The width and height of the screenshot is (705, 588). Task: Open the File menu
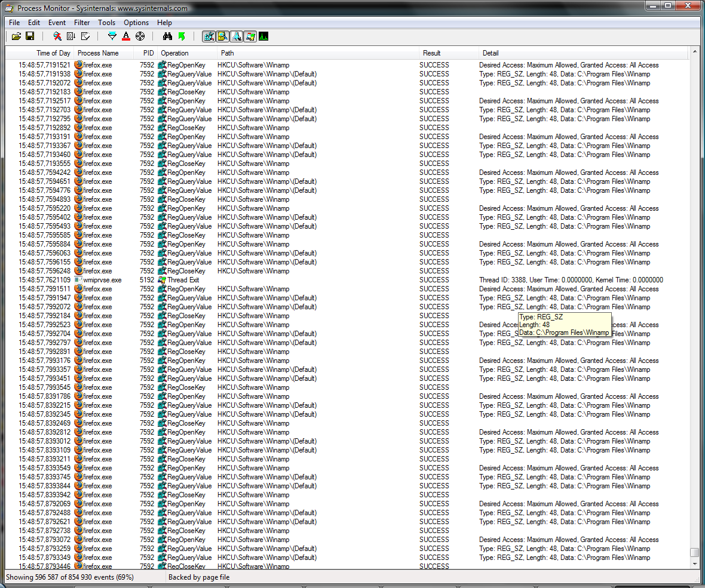[14, 23]
